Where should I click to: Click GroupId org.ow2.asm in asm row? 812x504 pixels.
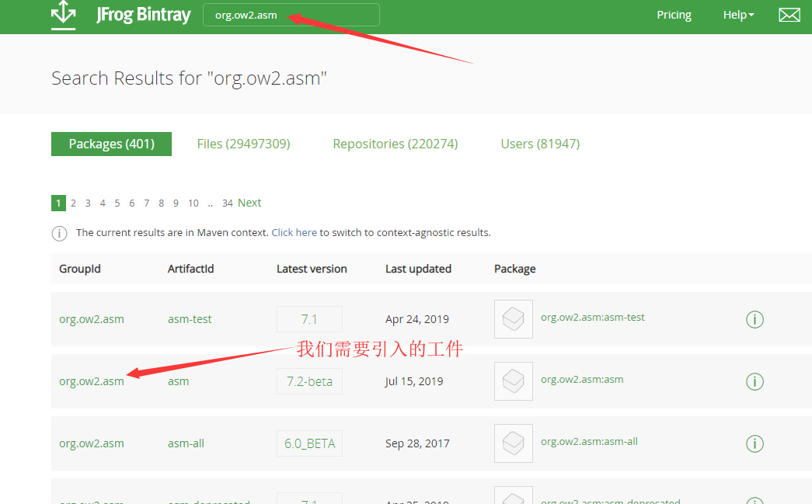(x=92, y=381)
